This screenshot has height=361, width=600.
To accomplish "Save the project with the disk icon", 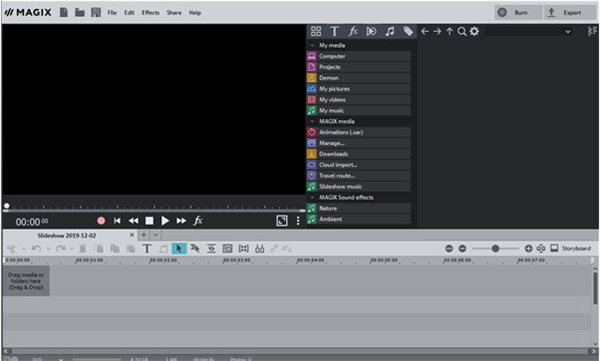I will (96, 12).
